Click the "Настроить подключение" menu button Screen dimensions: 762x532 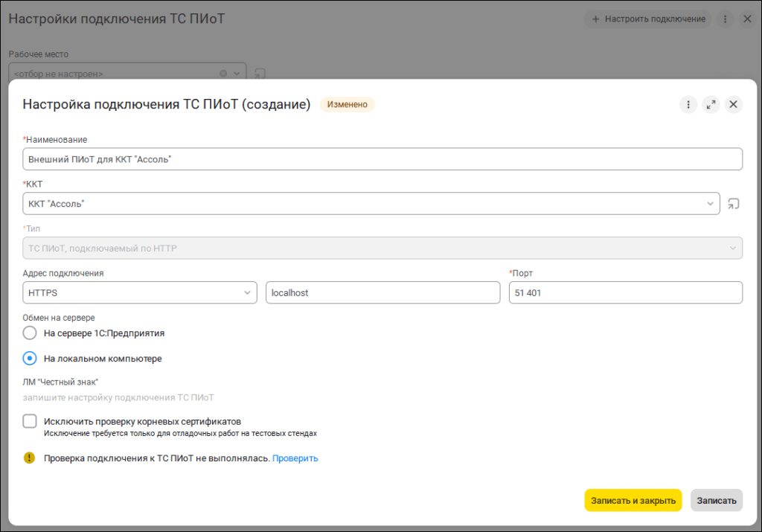pyautogui.click(x=648, y=19)
